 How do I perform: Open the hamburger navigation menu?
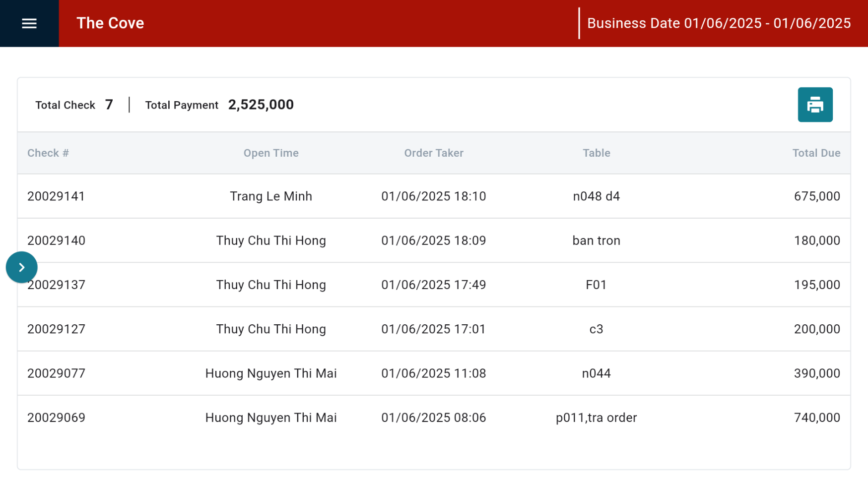coord(29,23)
